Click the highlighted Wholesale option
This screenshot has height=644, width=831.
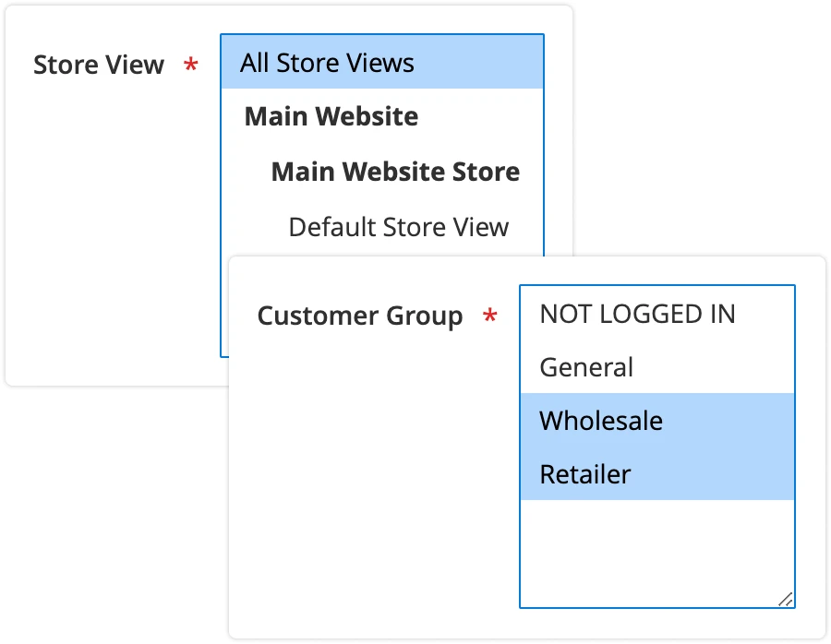(x=600, y=420)
